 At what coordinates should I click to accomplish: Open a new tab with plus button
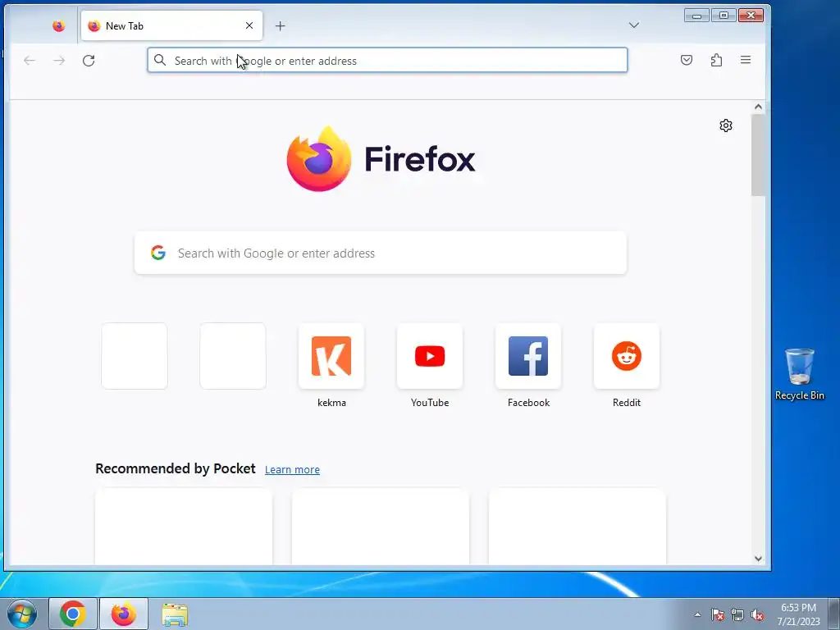click(281, 25)
